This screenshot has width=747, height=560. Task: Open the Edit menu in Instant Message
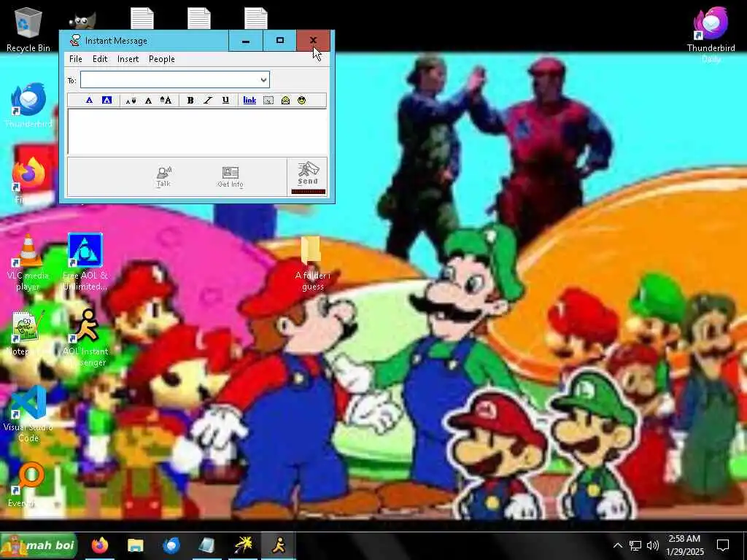pos(99,59)
